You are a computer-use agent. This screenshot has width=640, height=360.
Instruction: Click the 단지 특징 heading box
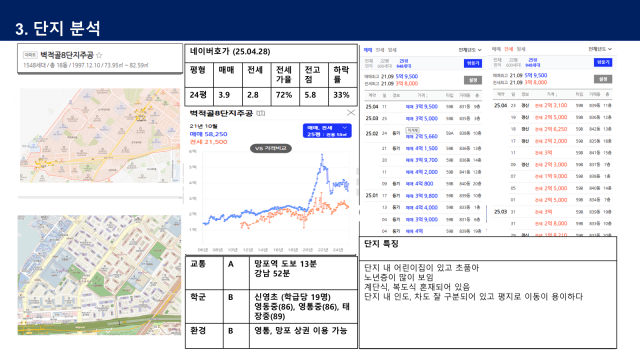pyautogui.click(x=488, y=248)
